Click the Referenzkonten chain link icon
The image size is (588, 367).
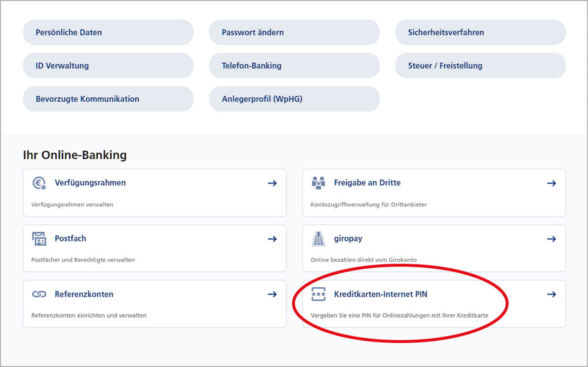pos(39,294)
